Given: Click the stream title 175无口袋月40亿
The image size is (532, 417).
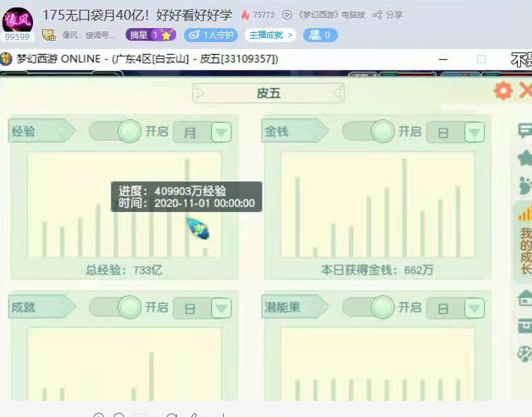Looking at the screenshot, I should point(137,15).
